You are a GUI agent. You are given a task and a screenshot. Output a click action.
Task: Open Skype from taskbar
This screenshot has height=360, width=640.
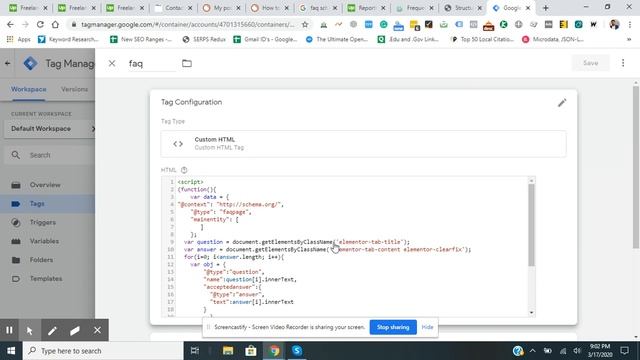pyautogui.click(x=297, y=351)
